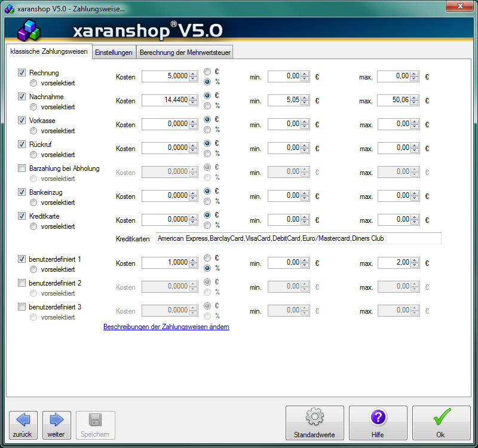478x448 pixels.
Task: Click the xaranshop cube logo in header
Action: coord(29,30)
